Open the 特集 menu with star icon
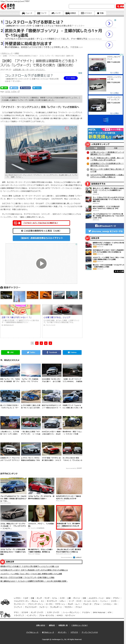 pos(100,13)
